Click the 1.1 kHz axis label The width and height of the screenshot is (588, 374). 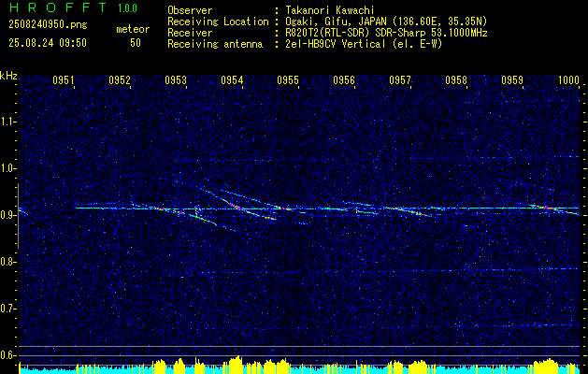coord(7,122)
